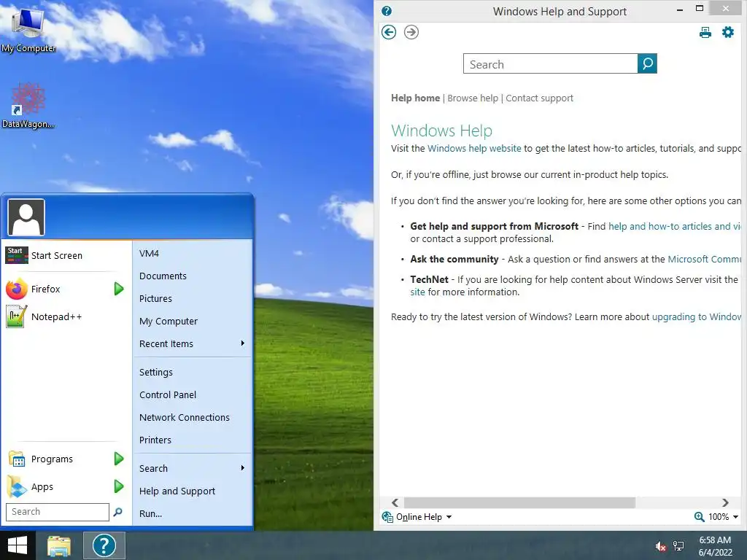Select My Computer desktop icon
747x560 pixels.
pyautogui.click(x=28, y=29)
